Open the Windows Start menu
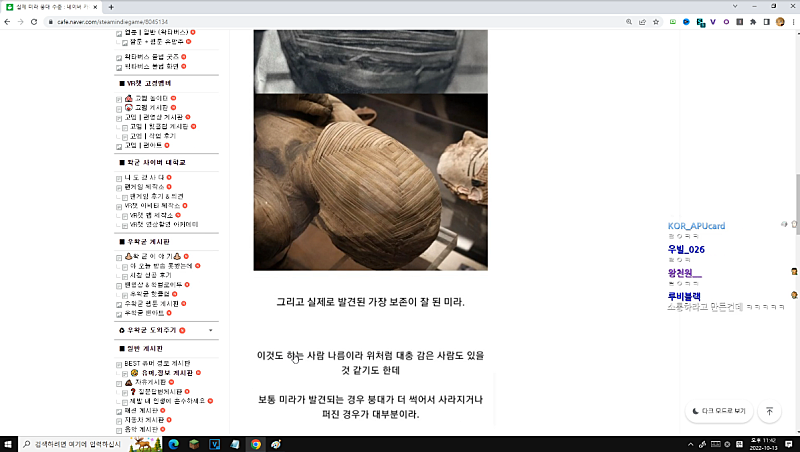800x452 pixels. [x=8, y=444]
